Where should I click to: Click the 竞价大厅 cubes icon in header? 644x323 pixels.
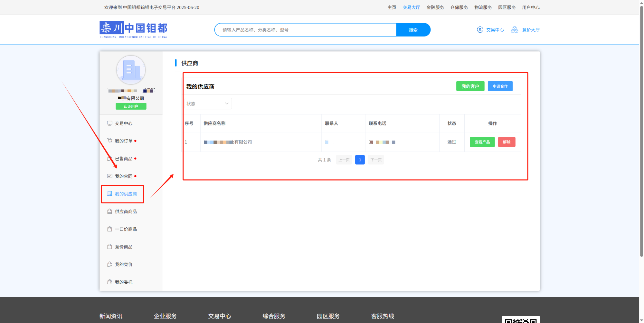click(x=515, y=30)
